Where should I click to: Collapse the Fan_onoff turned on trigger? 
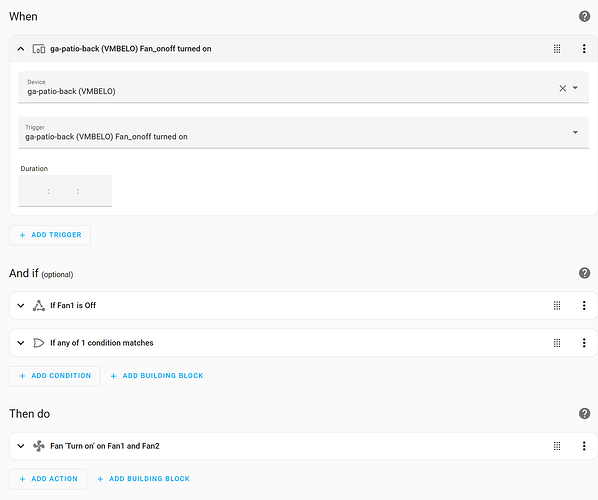pos(21,48)
